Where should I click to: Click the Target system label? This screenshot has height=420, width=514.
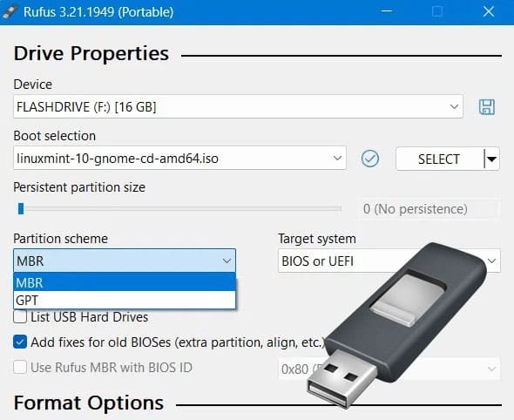[317, 239]
